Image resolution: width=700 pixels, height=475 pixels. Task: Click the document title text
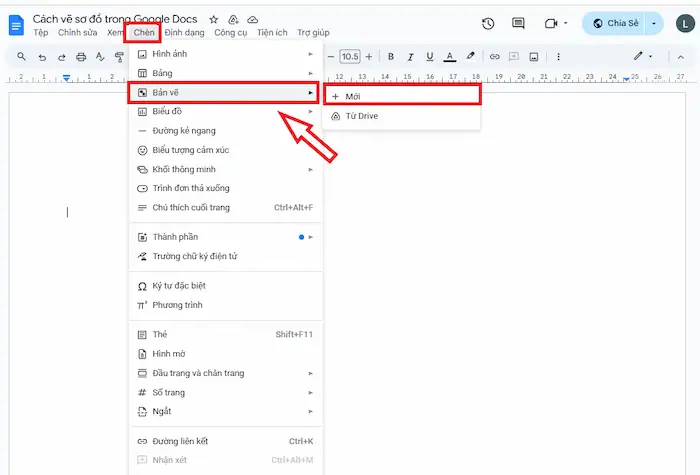click(x=115, y=19)
